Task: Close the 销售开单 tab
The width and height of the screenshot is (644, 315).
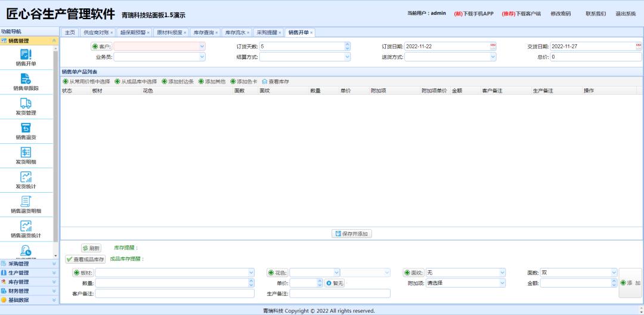Action: tap(311, 32)
